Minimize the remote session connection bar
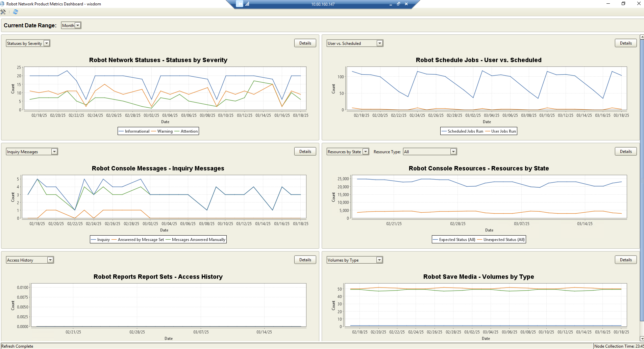Viewport: 644px width, 349px height. coord(391,4)
